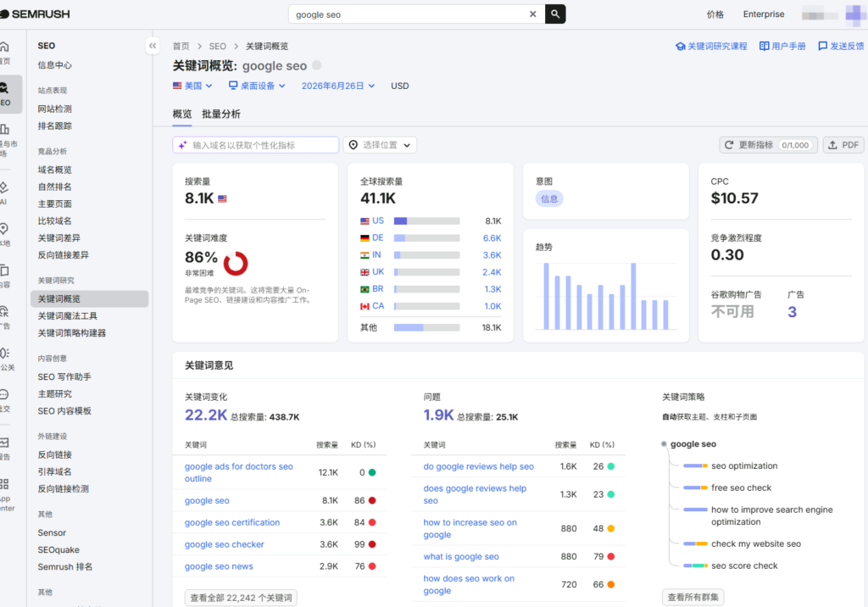The height and width of the screenshot is (607, 868).
Task: Click the DE global volume value 6.6K
Action: [x=492, y=238]
